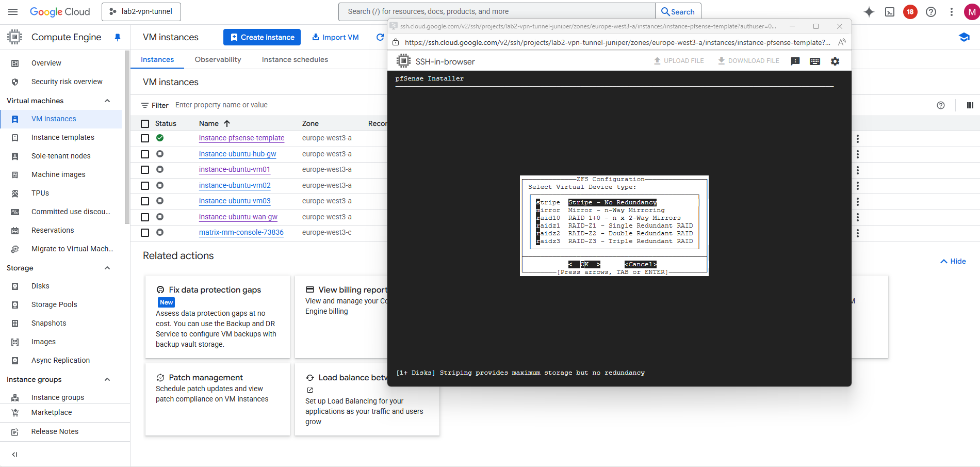The image size is (980, 467).
Task: Click the Create instance button
Action: pos(262,37)
